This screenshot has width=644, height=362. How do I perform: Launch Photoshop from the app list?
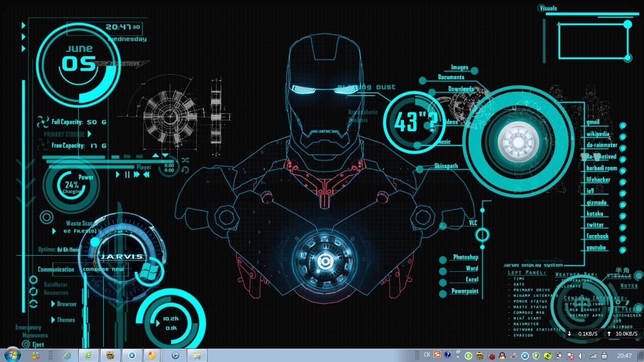click(466, 257)
